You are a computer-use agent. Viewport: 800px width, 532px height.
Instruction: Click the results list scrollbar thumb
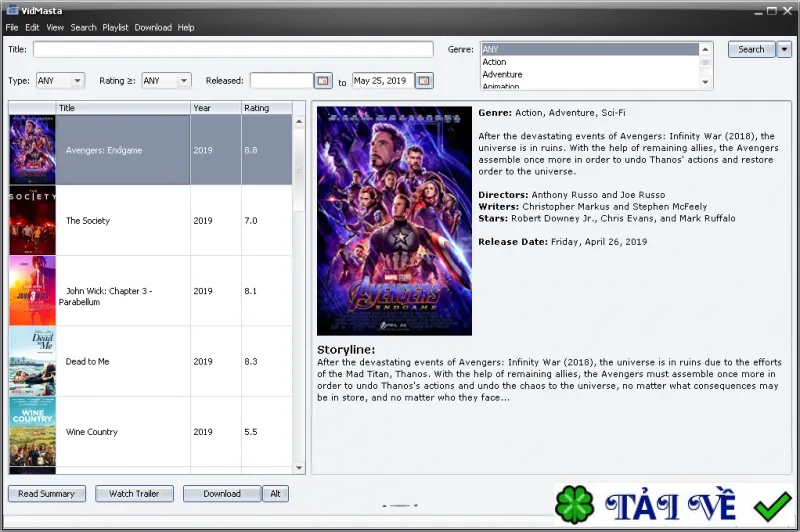coord(299,170)
